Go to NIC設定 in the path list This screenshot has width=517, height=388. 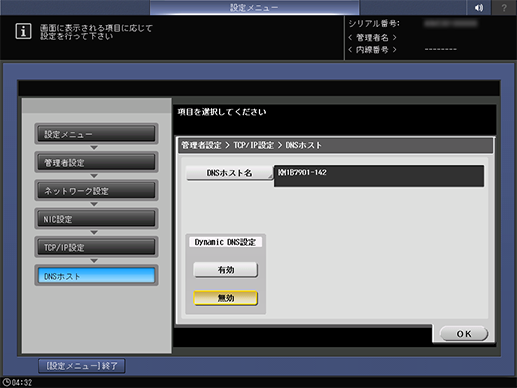tap(96, 219)
